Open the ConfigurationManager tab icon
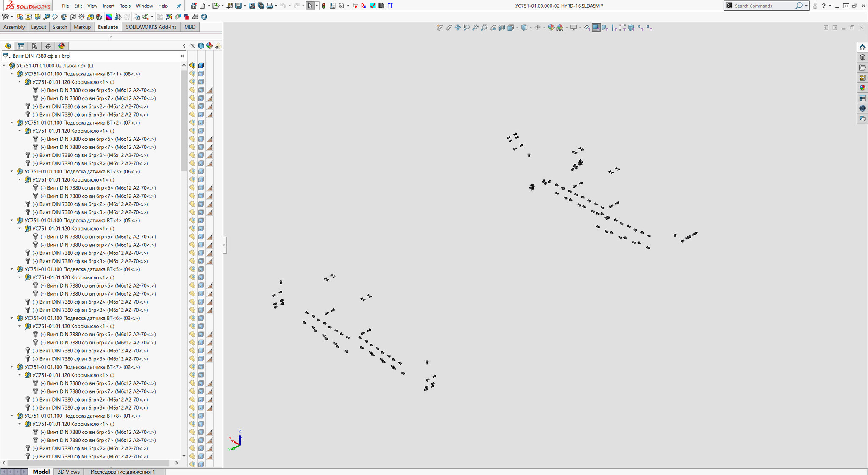Screen dimensions: 868x475 tap(35, 46)
